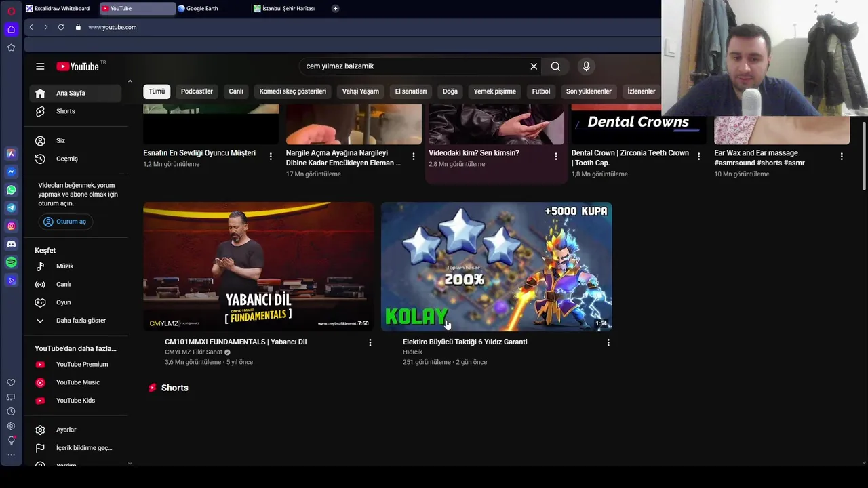
Task: Open Canlı under Keşfet
Action: click(75, 285)
